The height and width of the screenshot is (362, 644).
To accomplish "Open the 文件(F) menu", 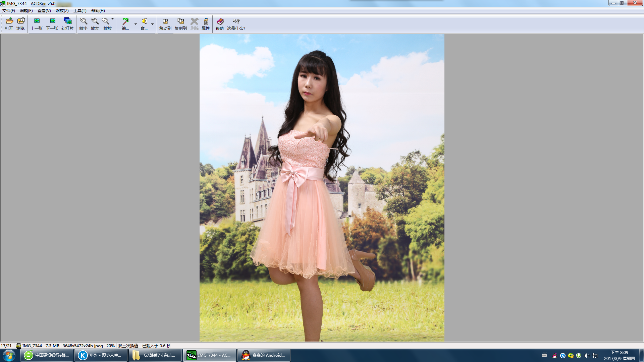I will 9,11.
